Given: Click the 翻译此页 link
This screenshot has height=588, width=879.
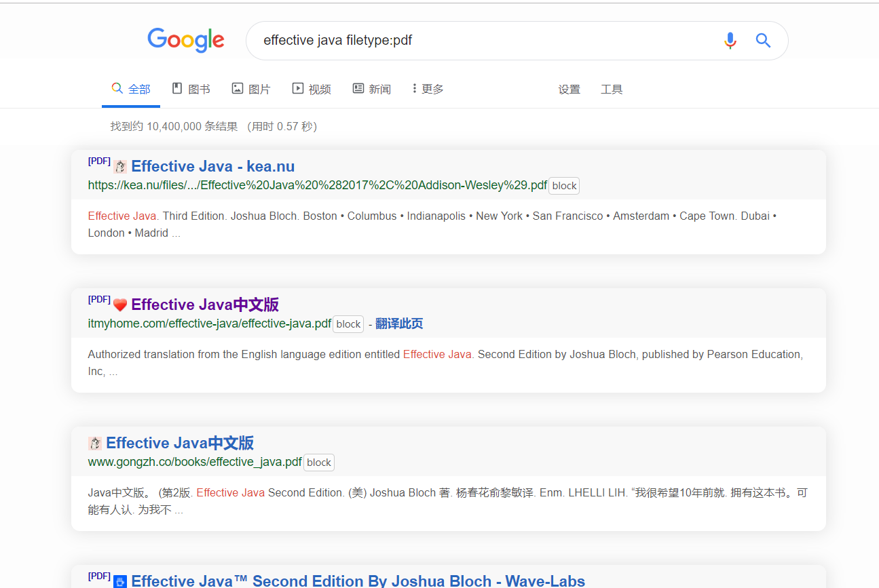Looking at the screenshot, I should pos(399,324).
